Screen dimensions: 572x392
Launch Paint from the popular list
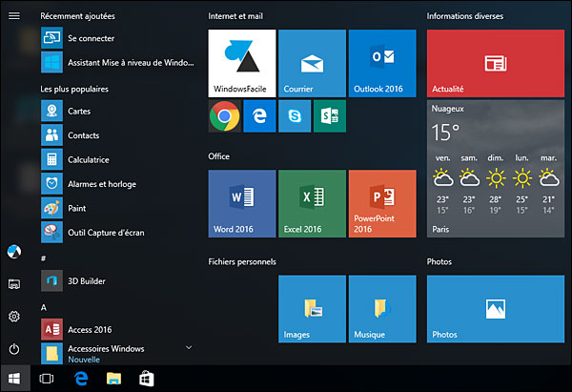click(x=117, y=208)
